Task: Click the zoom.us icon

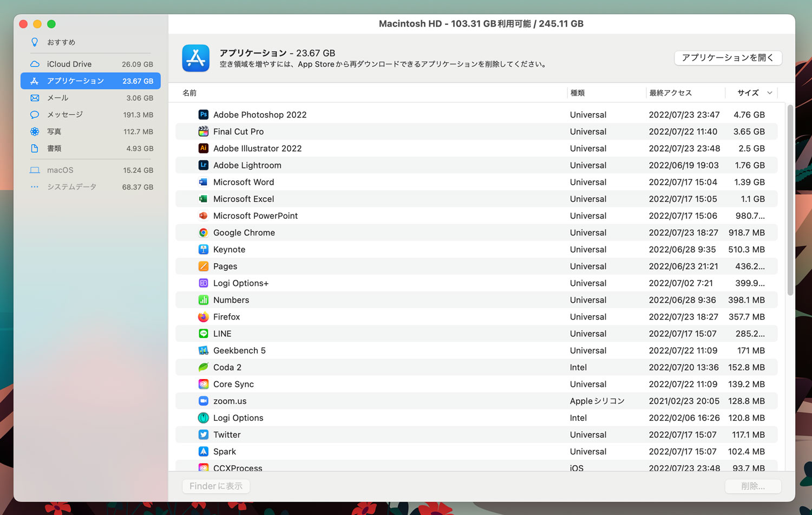Action: [x=204, y=401]
